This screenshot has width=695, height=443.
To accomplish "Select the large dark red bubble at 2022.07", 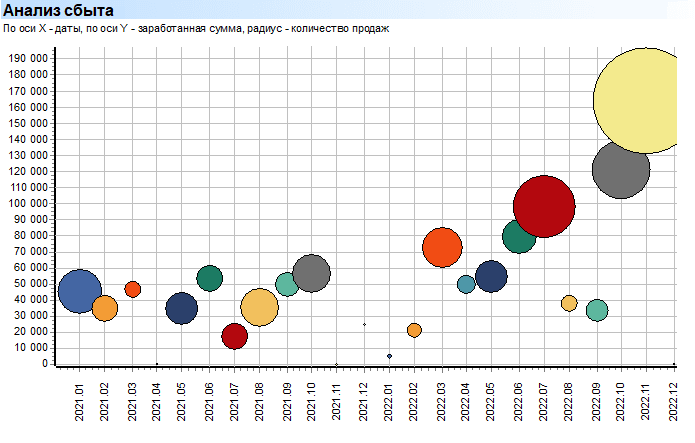I will click(544, 207).
